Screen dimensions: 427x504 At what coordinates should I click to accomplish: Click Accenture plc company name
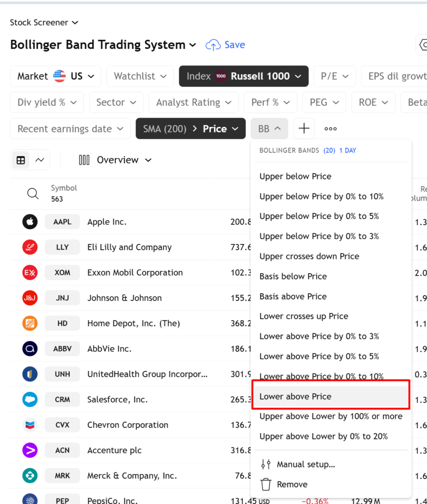coord(114,450)
